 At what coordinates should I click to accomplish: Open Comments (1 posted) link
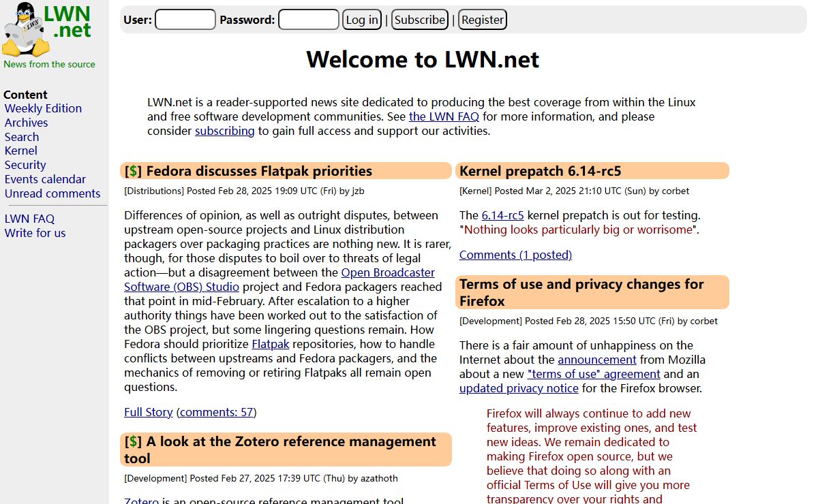(515, 255)
